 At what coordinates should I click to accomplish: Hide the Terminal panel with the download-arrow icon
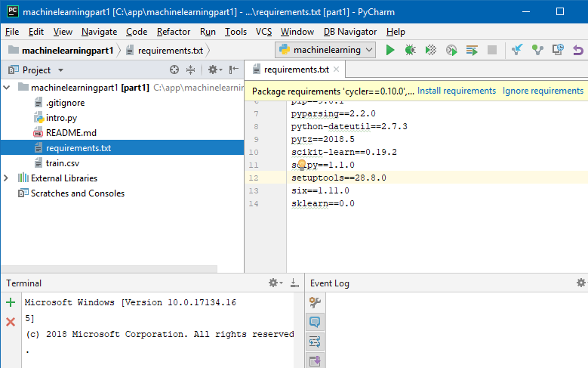(294, 283)
